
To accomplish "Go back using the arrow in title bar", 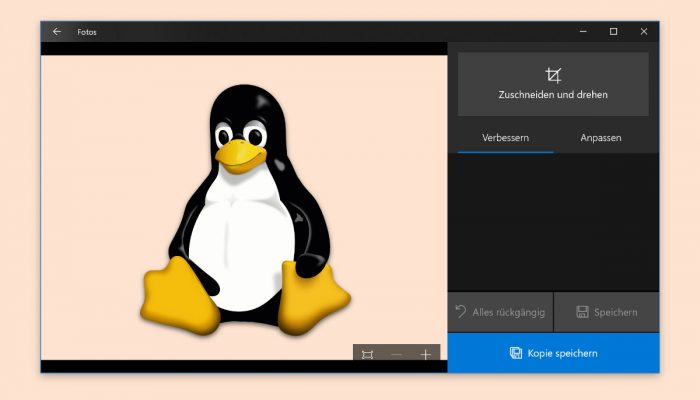I will click(57, 32).
